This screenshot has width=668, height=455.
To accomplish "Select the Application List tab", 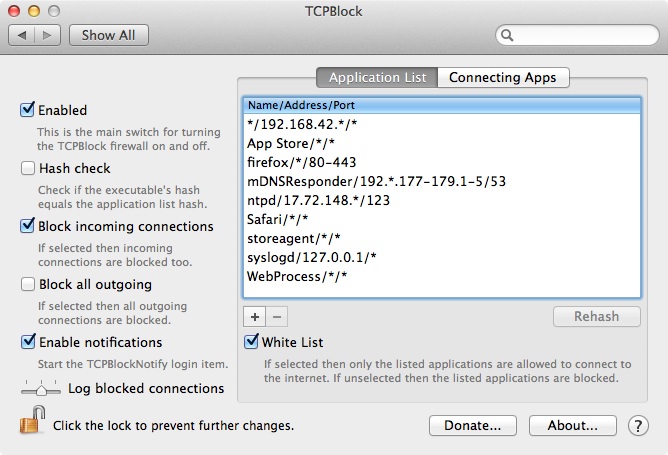I will (377, 77).
